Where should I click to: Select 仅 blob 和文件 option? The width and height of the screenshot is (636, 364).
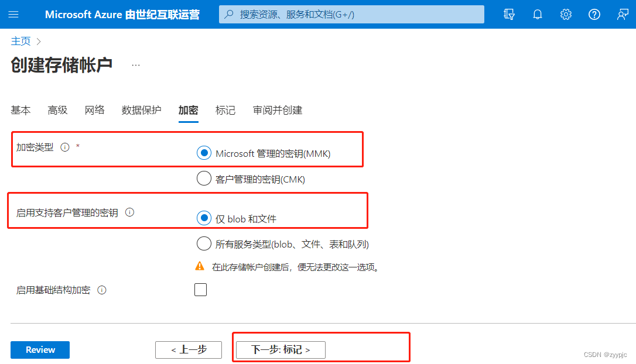pos(204,218)
